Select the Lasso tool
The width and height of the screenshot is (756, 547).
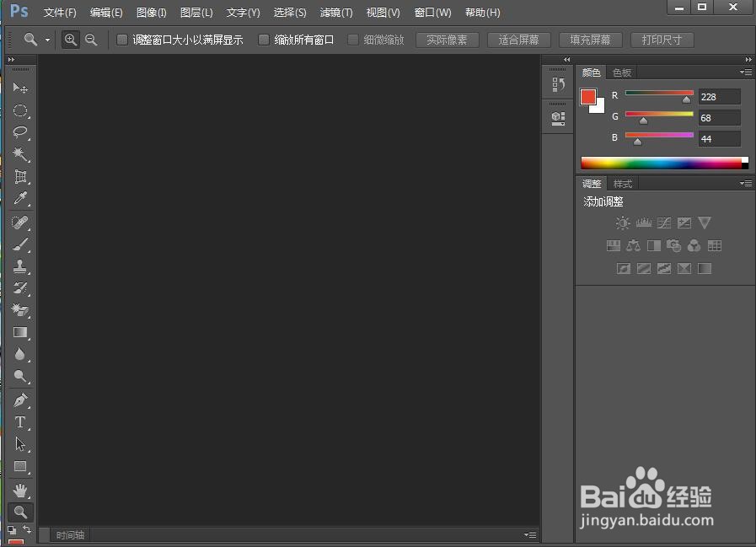click(20, 132)
